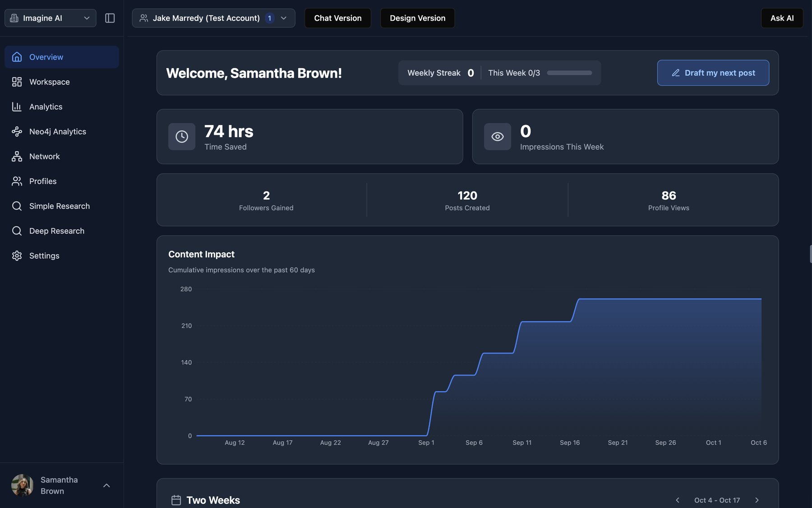Screen dimensions: 812x508
Task: Click the 120 Posts Created stat
Action: [467, 200]
